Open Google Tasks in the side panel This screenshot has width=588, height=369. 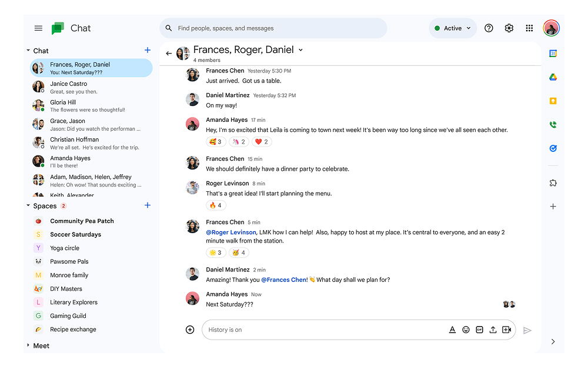pos(553,148)
